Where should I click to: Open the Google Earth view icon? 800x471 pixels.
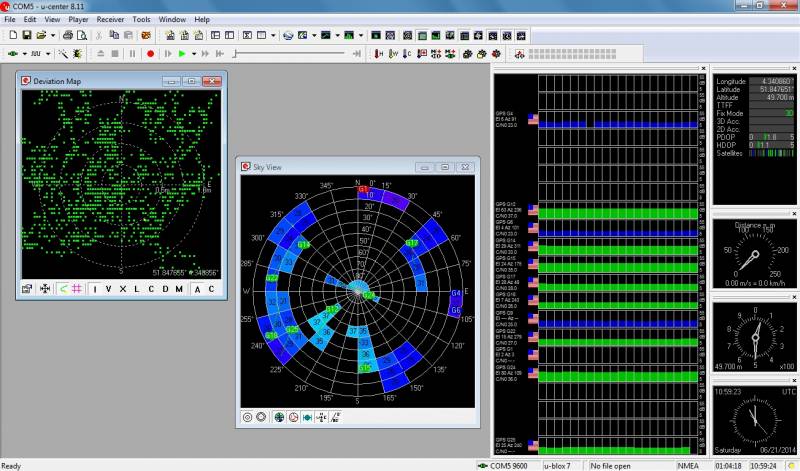(288, 35)
